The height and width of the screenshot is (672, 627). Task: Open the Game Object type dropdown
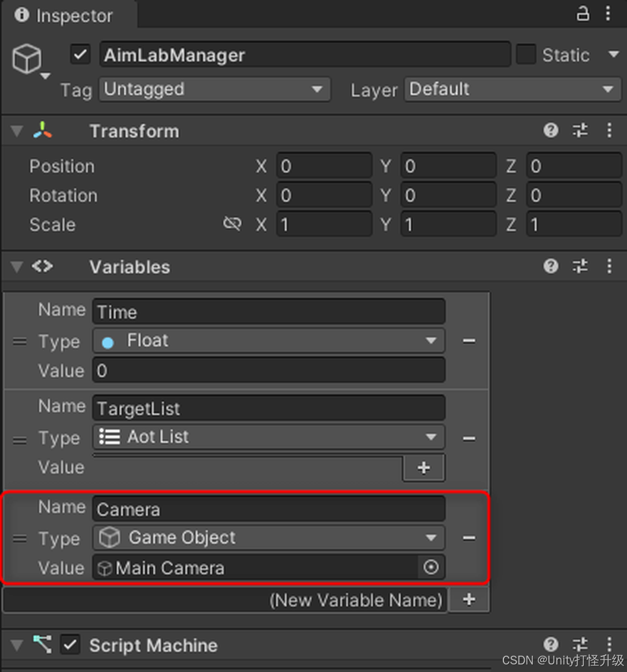269,538
